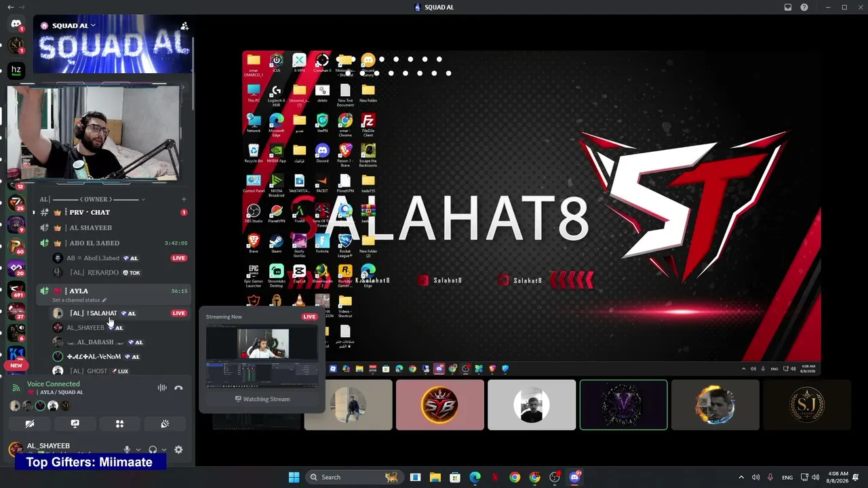This screenshot has height=488, width=868.
Task: Open Discord User Settings gear
Action: click(178, 449)
